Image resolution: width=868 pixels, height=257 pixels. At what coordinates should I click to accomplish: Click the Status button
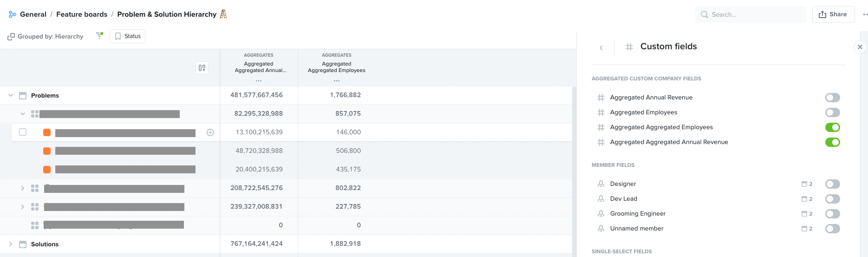[x=127, y=36]
